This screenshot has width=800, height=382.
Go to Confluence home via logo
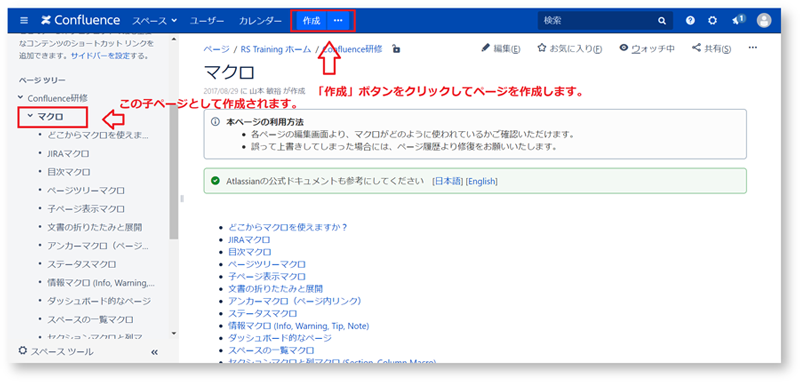pos(81,21)
